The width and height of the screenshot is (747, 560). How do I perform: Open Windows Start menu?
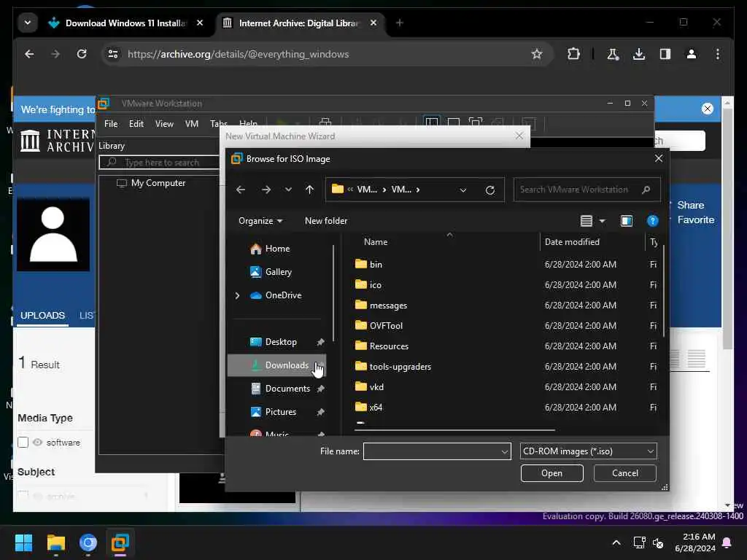click(x=23, y=542)
